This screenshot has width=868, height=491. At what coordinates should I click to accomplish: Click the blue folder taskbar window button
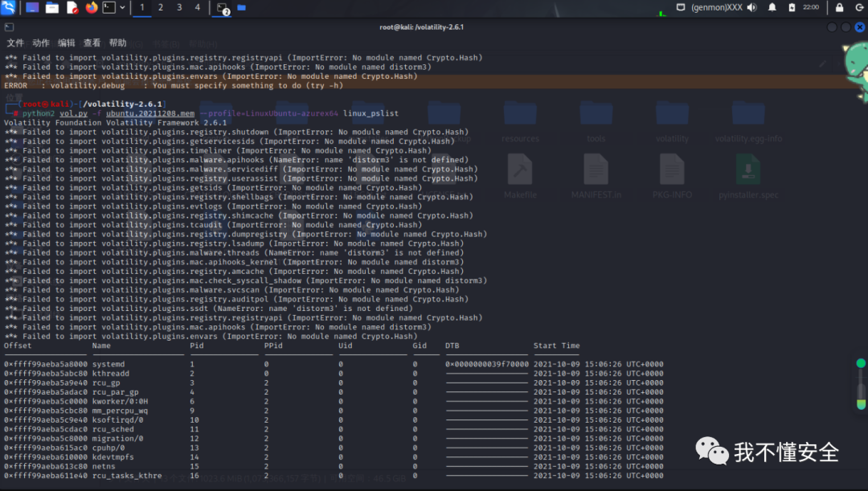[x=241, y=7]
